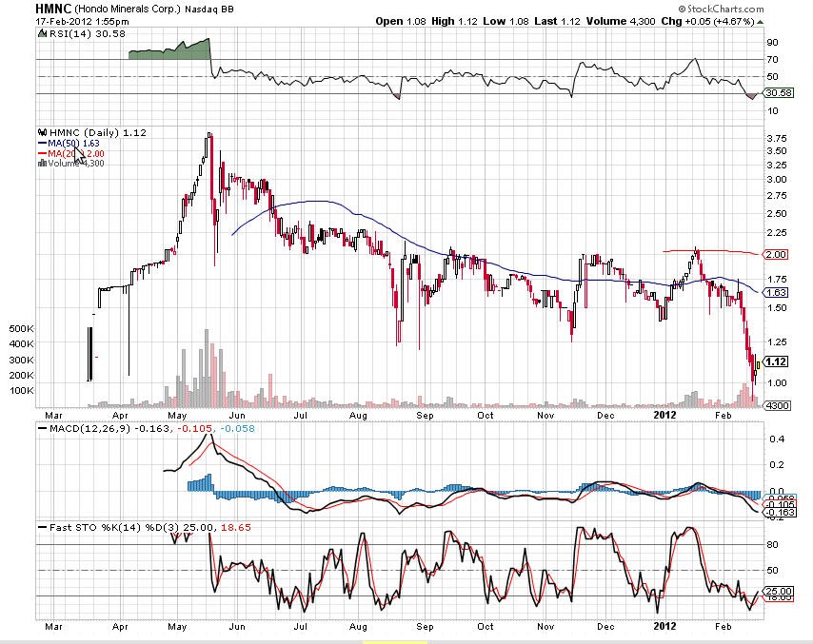Screen dimensions: 813x644
Task: Click the red -0.105 signal value in the MACD label
Action: coord(195,428)
